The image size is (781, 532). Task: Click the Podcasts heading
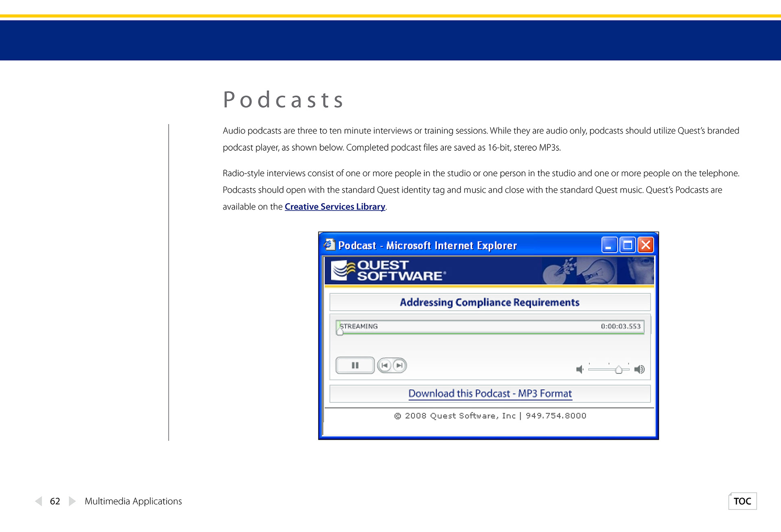284,100
